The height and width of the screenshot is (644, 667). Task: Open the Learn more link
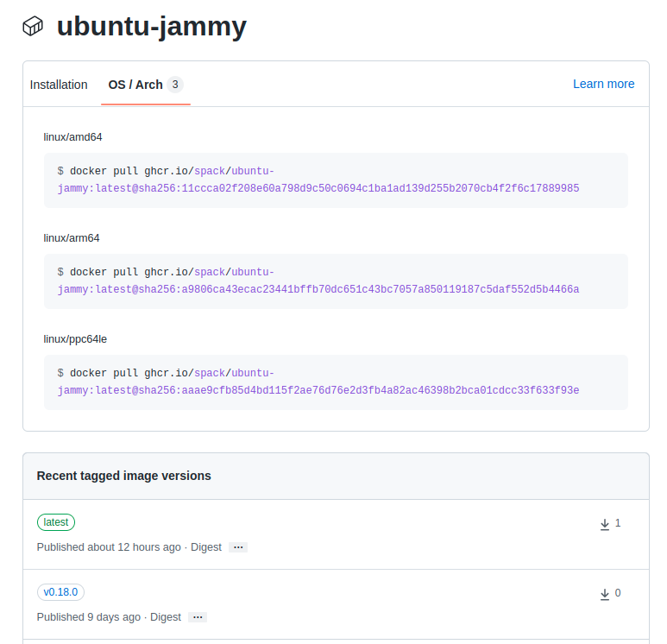click(x=603, y=84)
